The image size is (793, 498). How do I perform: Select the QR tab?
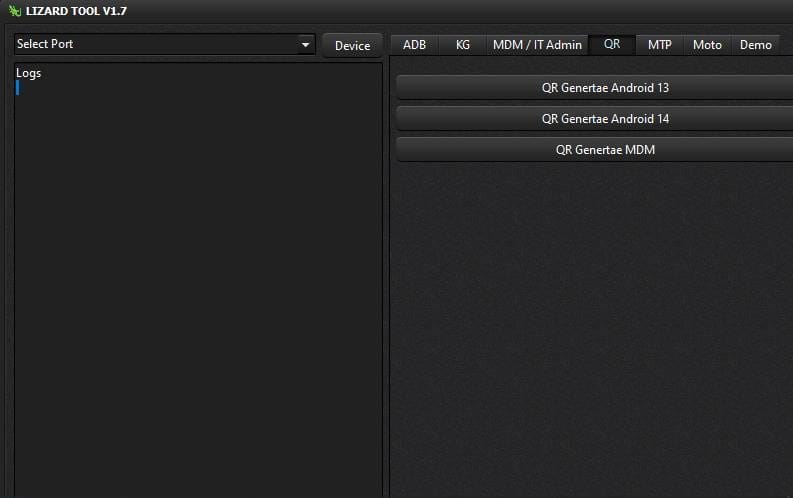coord(612,44)
